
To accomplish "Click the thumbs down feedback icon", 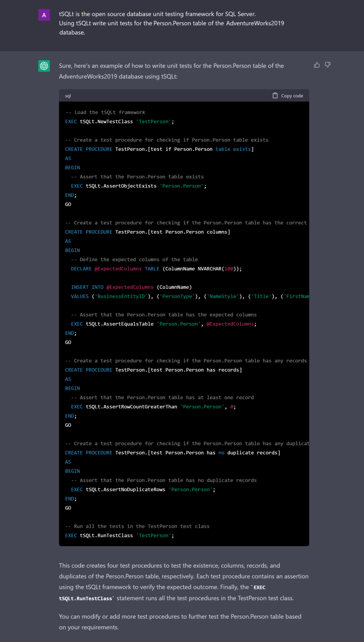I will [x=328, y=65].
